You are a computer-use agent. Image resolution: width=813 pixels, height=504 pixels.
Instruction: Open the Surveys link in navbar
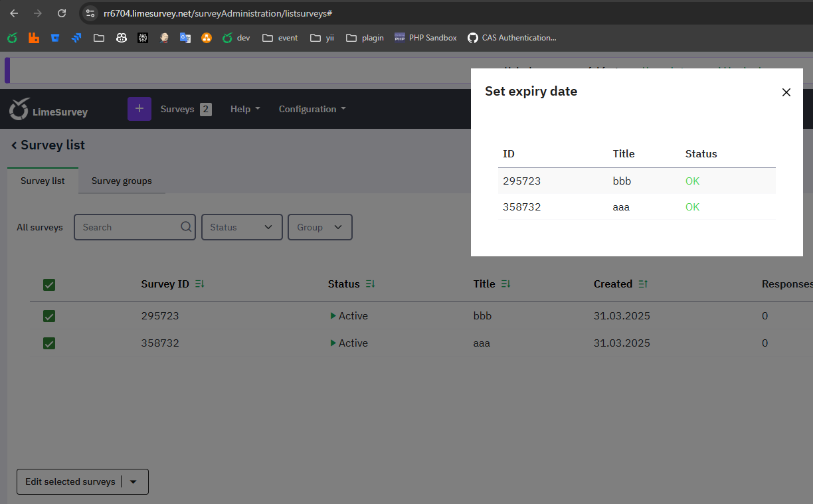pyautogui.click(x=177, y=109)
